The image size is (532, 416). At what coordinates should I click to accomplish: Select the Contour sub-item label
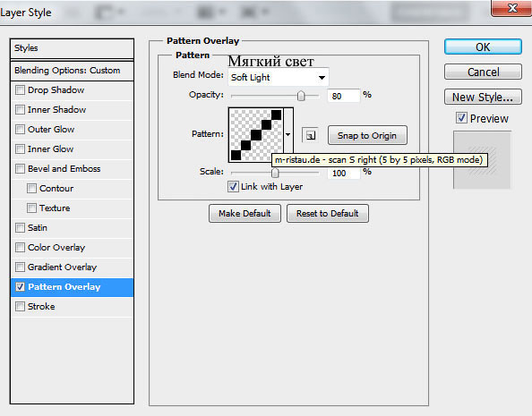tap(56, 188)
